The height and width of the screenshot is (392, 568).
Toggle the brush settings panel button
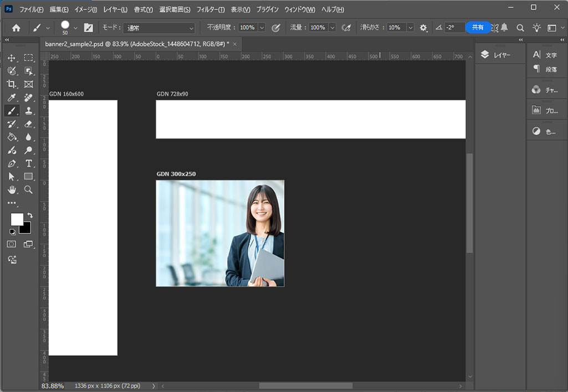pyautogui.click(x=88, y=28)
